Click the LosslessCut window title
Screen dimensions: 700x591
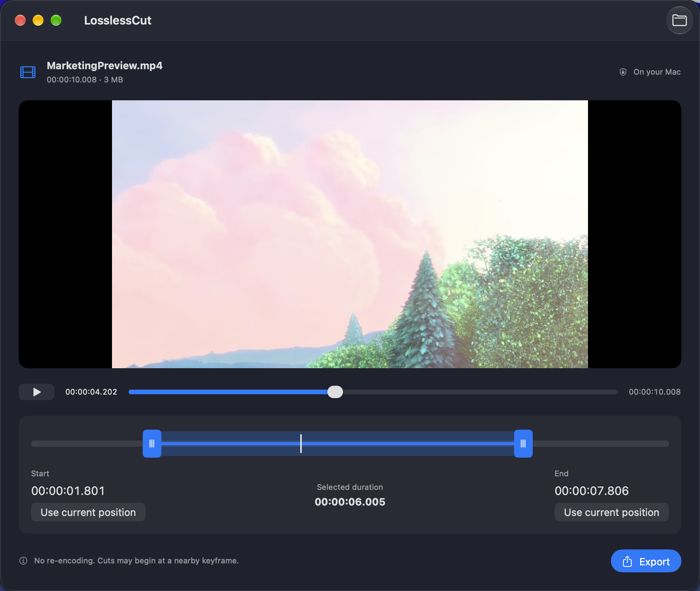118,20
